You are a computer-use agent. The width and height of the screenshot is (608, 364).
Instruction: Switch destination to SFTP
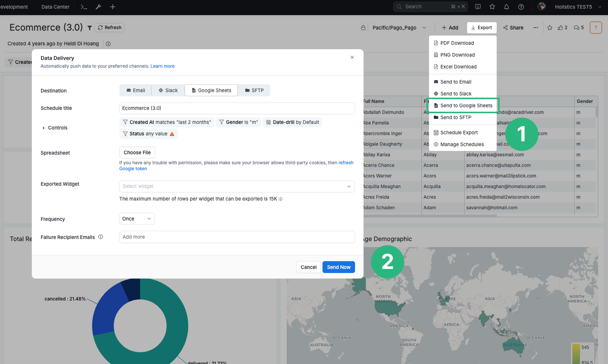click(254, 90)
